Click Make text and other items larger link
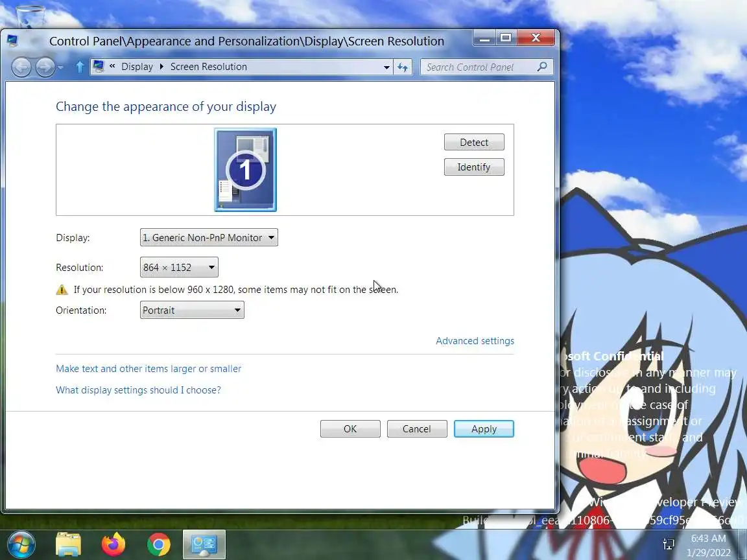Image resolution: width=747 pixels, height=560 pixels. point(148,369)
